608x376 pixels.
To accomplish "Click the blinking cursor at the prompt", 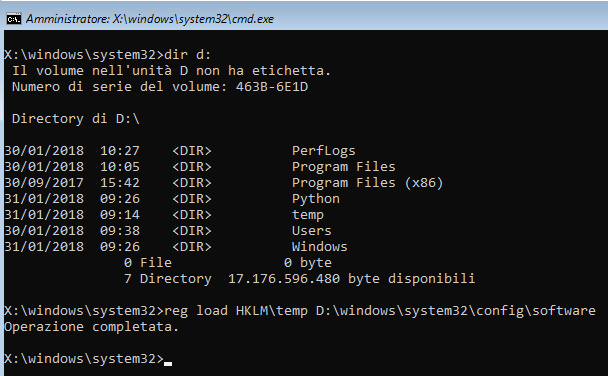I will click(168, 363).
